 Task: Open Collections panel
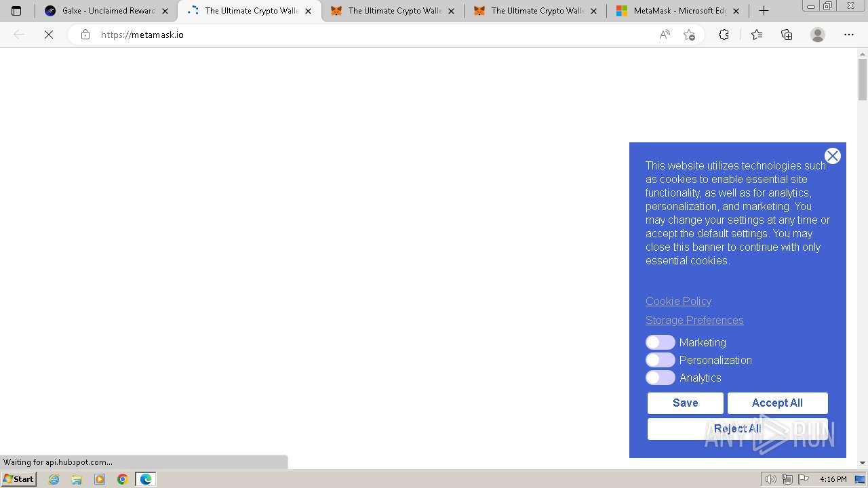[787, 35]
